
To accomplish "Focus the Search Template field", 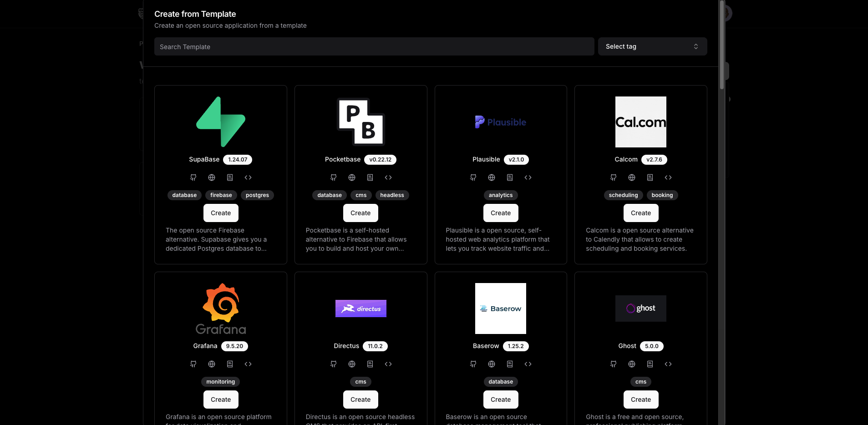I will [374, 46].
